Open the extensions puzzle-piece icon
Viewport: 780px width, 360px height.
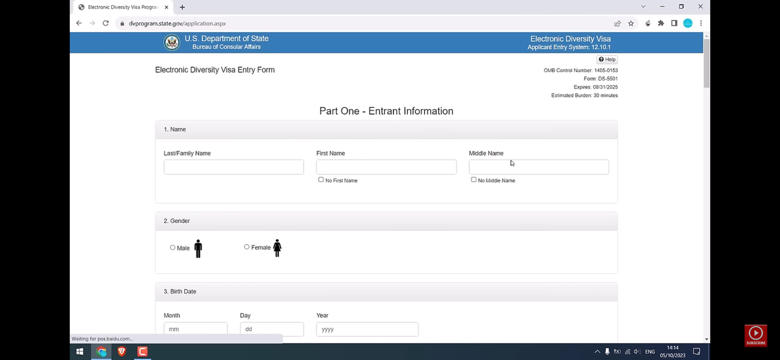click(x=661, y=23)
